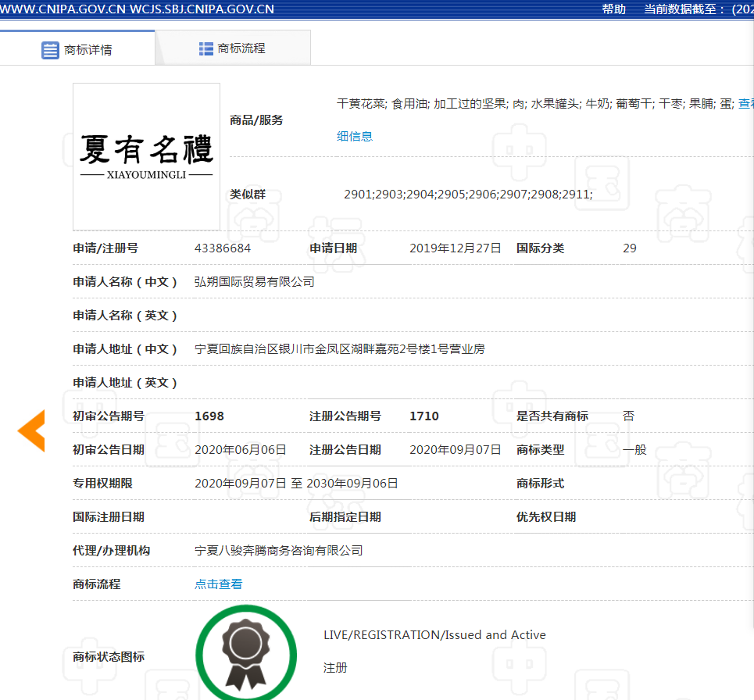754x700 pixels.
Task: Open the 商标详情 tab
Action: (77, 48)
